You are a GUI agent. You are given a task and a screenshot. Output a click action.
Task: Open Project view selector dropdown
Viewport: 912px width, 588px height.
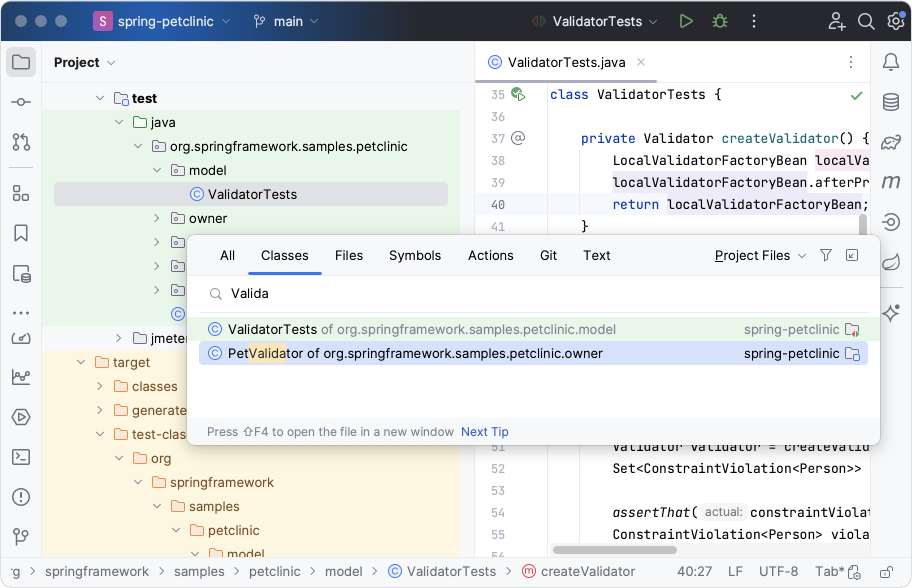(x=84, y=62)
